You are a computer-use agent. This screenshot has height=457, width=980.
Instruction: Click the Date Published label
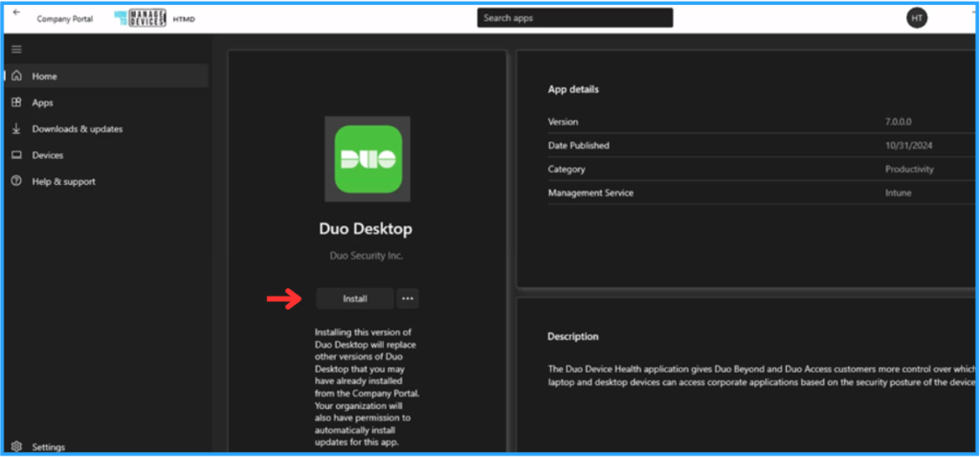coord(578,146)
